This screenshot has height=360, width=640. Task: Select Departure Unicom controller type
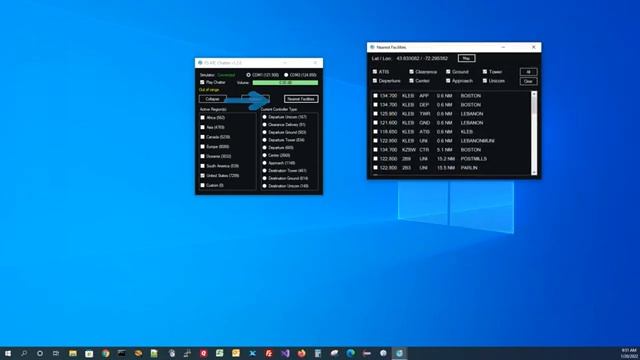pyautogui.click(x=264, y=117)
